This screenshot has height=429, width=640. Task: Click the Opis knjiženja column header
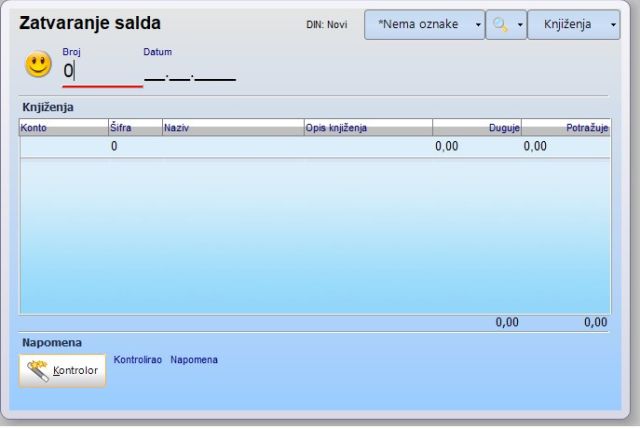[x=367, y=128]
